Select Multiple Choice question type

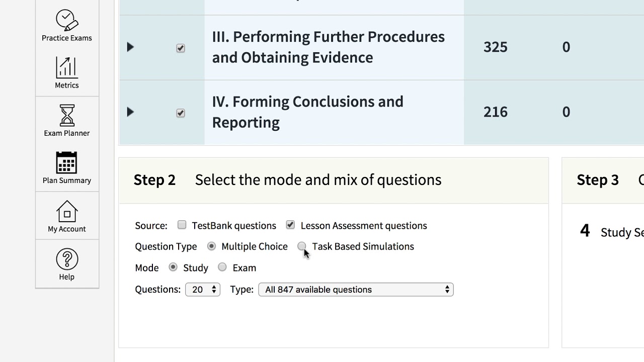pos(211,246)
